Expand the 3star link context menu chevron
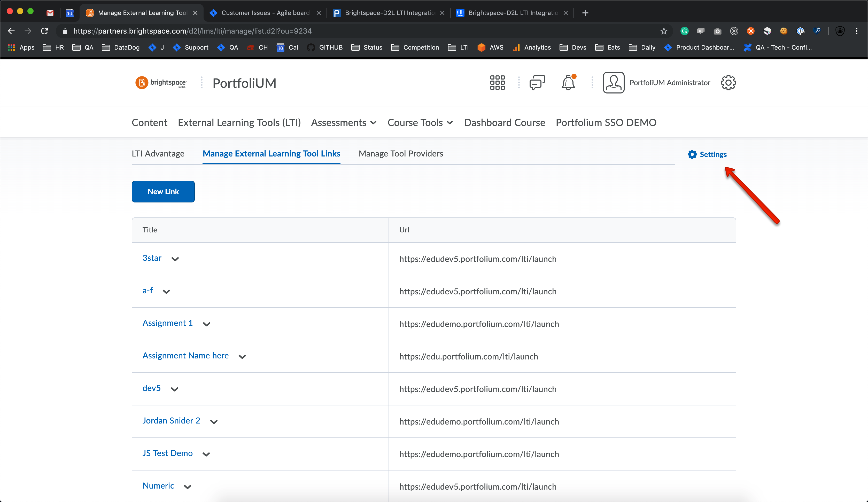 click(175, 259)
